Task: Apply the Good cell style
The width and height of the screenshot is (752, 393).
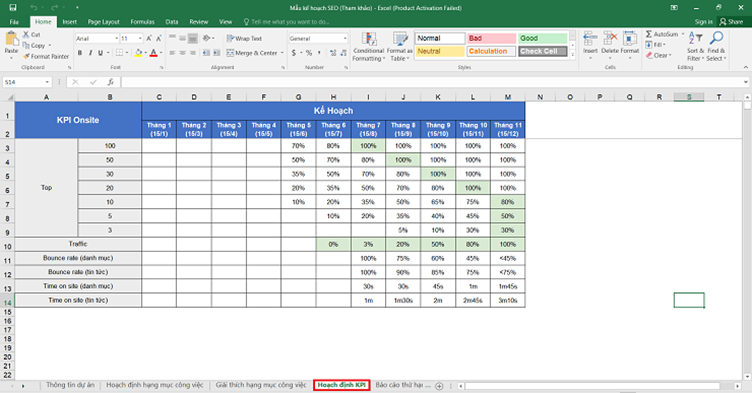Action: 543,38
